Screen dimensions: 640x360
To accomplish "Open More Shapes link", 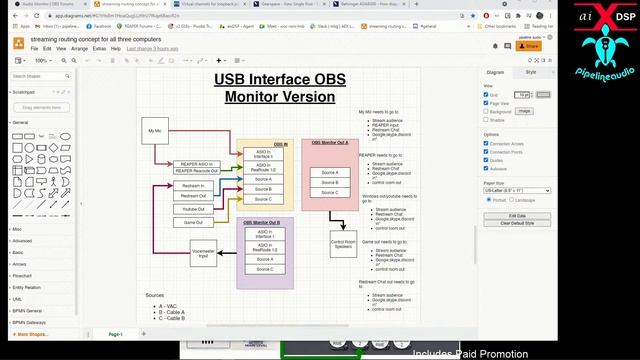I will 31,334.
